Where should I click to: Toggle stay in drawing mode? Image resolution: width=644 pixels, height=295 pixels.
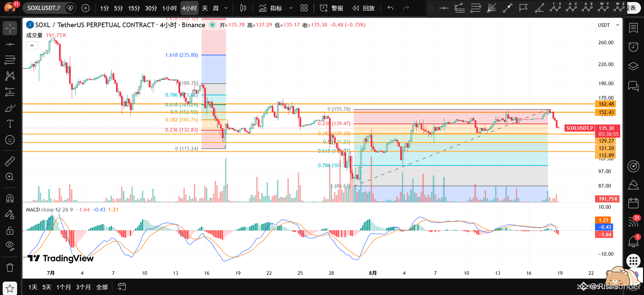click(x=10, y=214)
